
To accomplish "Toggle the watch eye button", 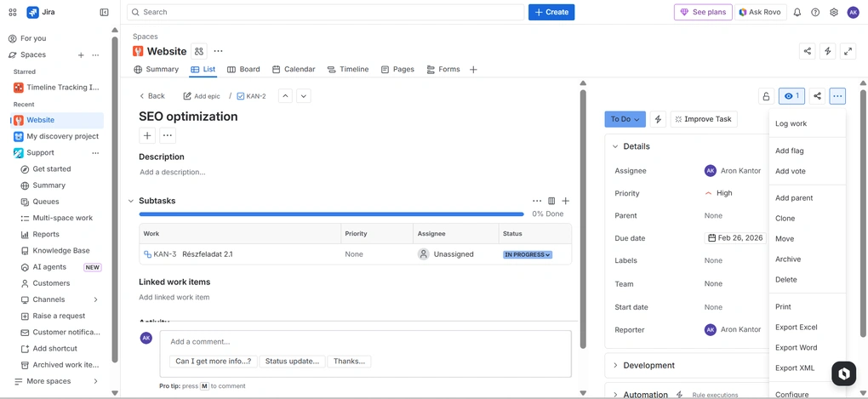I will point(791,96).
